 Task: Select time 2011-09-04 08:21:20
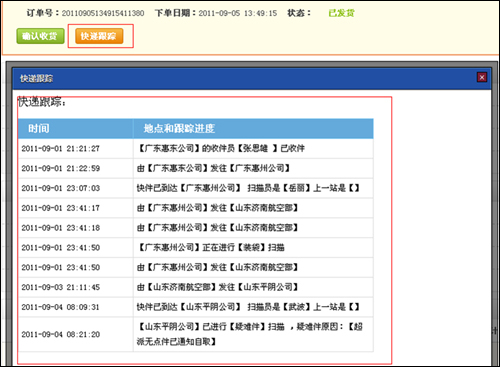point(61,334)
